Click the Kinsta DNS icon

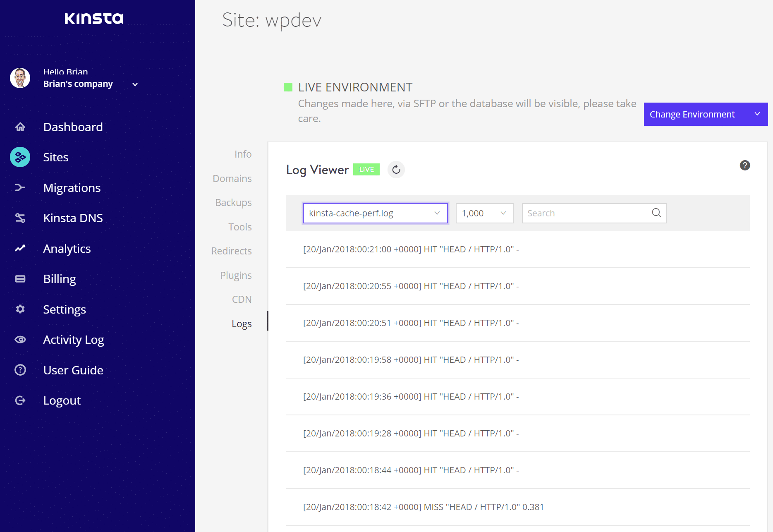pos(20,218)
